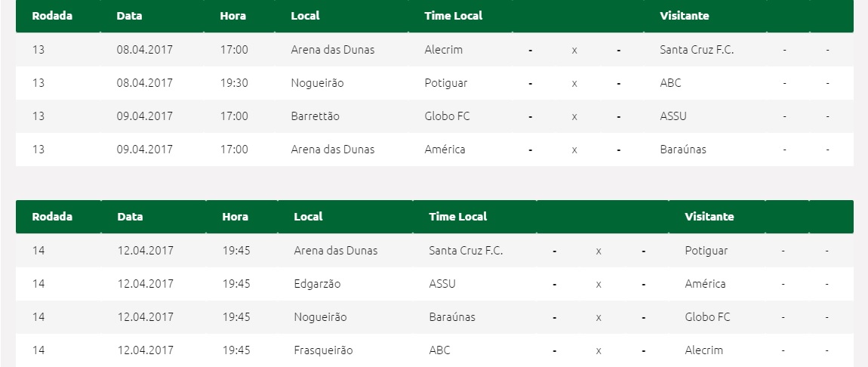This screenshot has height=367, width=868.
Task: Click the Time Local header in round 13 table
Action: 454,16
